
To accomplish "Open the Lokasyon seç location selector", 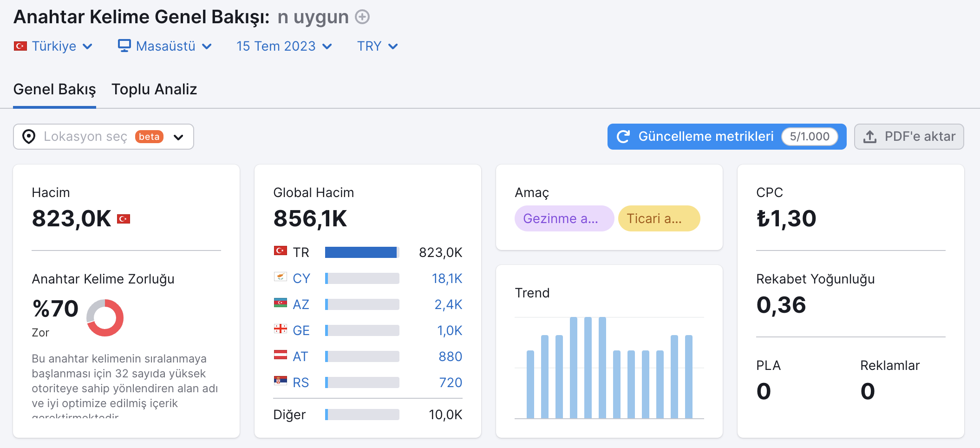I will pos(104,137).
